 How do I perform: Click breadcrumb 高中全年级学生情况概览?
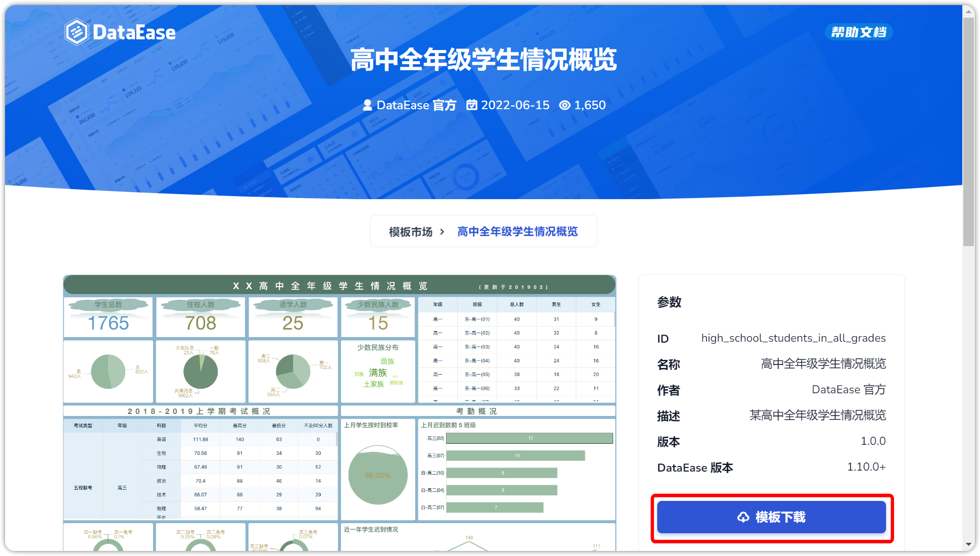517,231
